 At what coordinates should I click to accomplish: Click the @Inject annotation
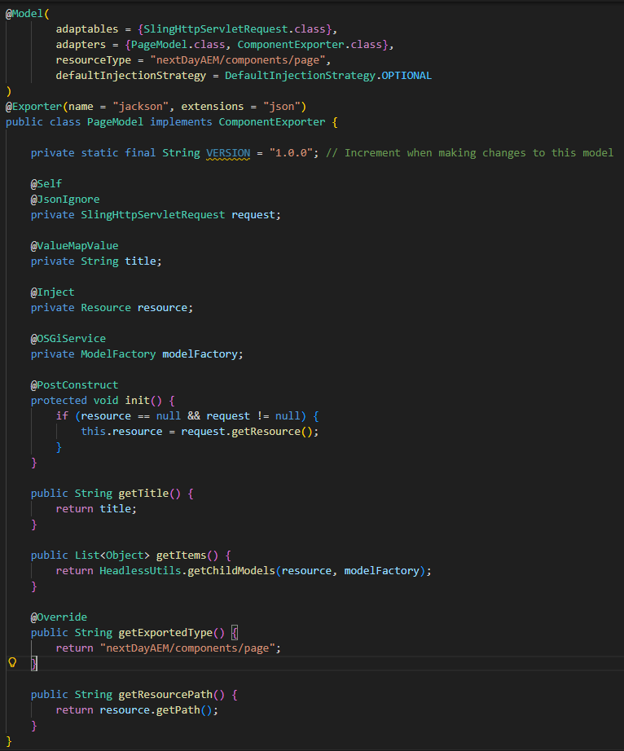53,292
